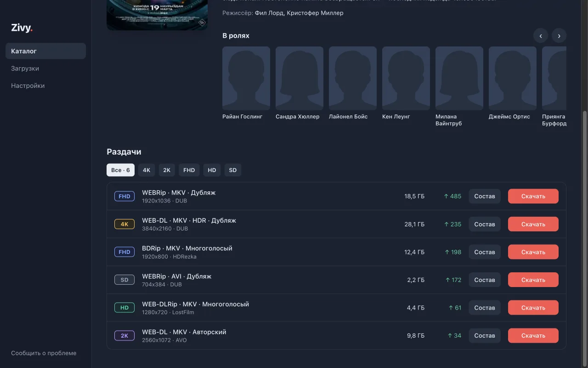Open Сандра Хюллер's cast photo
This screenshot has height=368, width=588.
click(x=300, y=78)
